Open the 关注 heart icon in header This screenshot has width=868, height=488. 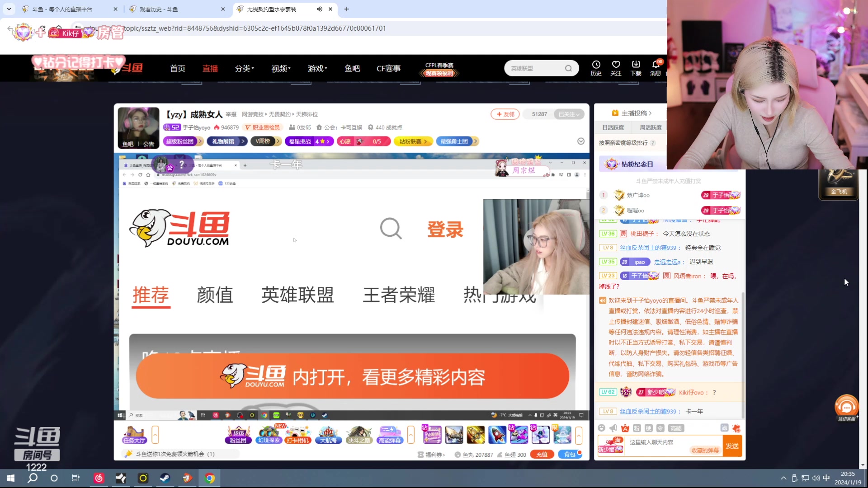click(x=616, y=68)
